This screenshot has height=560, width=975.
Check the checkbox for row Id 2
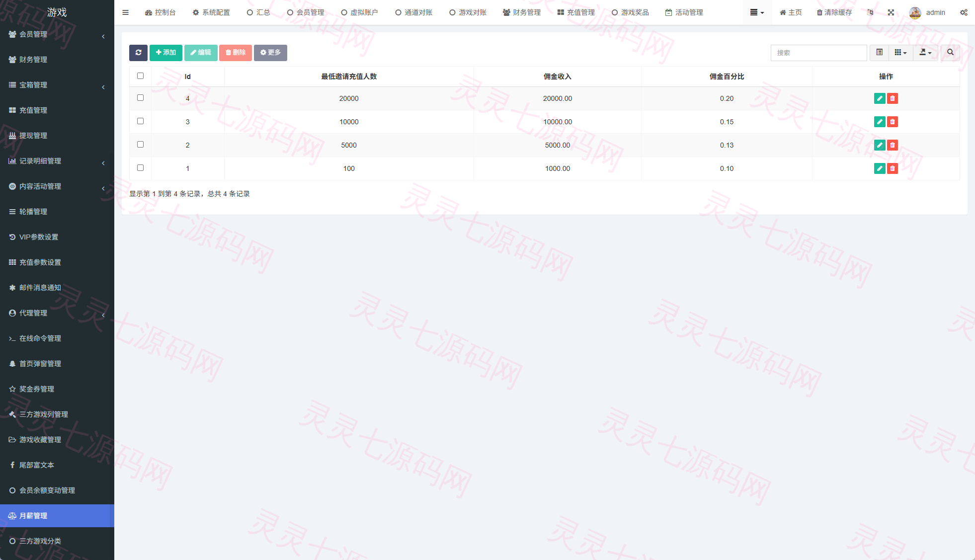pos(140,145)
